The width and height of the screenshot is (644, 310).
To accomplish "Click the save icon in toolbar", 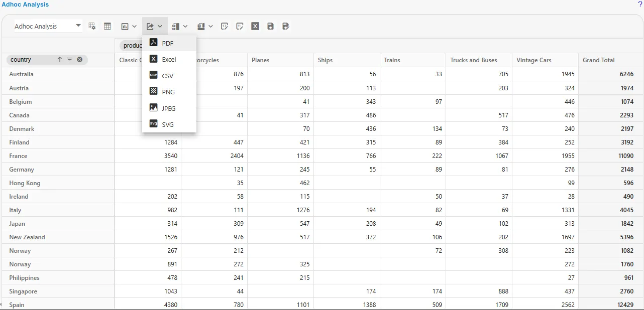I will click(x=270, y=26).
